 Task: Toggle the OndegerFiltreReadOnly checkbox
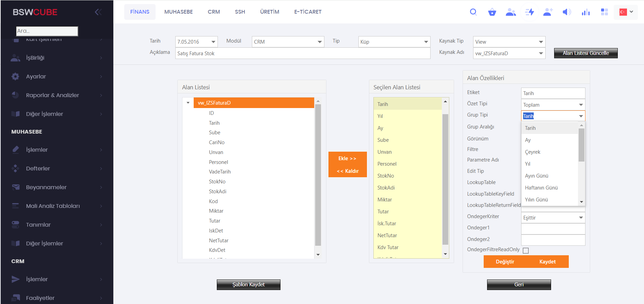pos(526,250)
